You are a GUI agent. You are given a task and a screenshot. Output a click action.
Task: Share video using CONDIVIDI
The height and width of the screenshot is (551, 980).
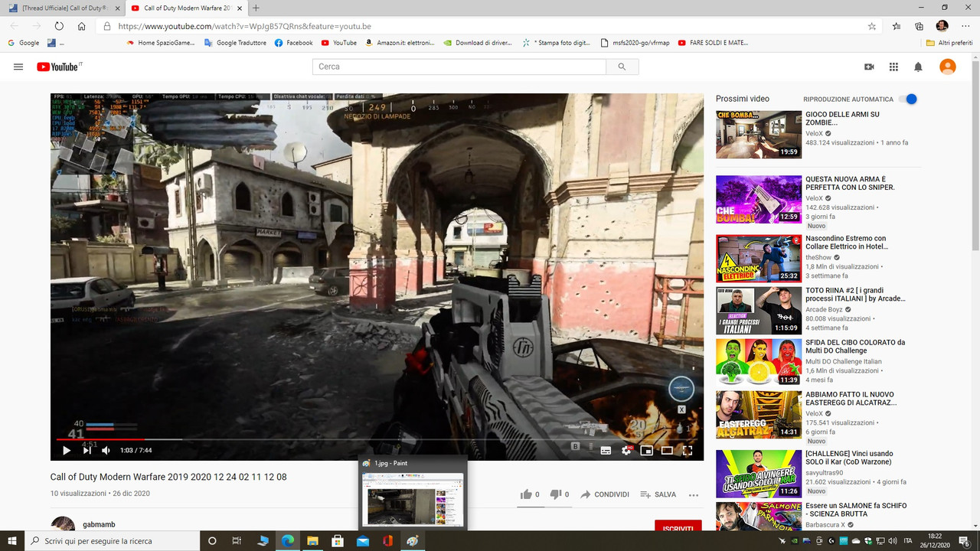[x=605, y=494]
